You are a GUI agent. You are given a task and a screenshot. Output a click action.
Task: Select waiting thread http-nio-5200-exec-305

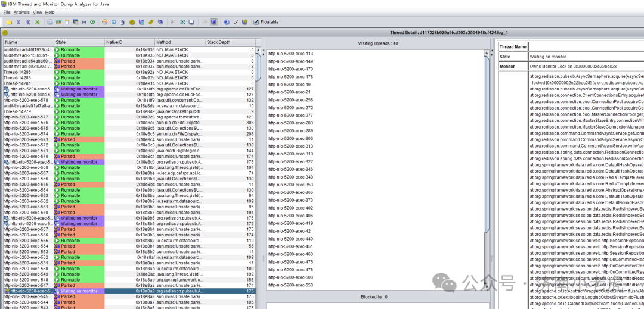tap(290, 139)
